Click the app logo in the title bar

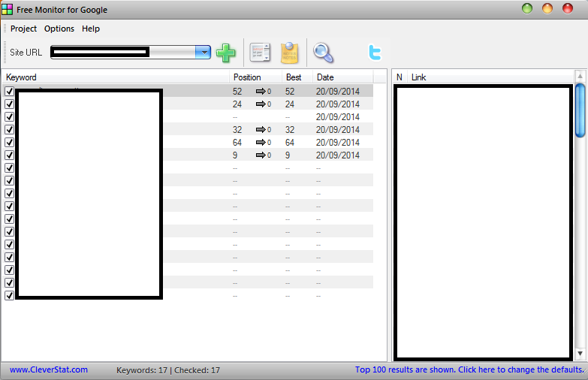pyautogui.click(x=7, y=9)
